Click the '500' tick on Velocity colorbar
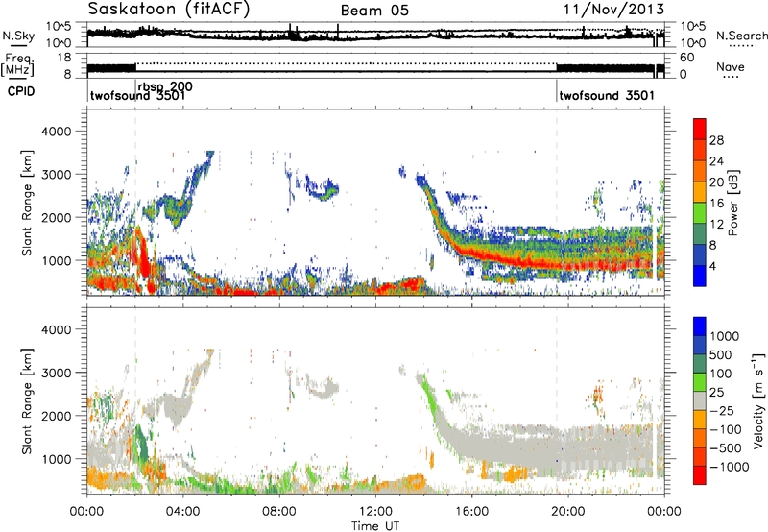768x532 pixels. coord(720,355)
